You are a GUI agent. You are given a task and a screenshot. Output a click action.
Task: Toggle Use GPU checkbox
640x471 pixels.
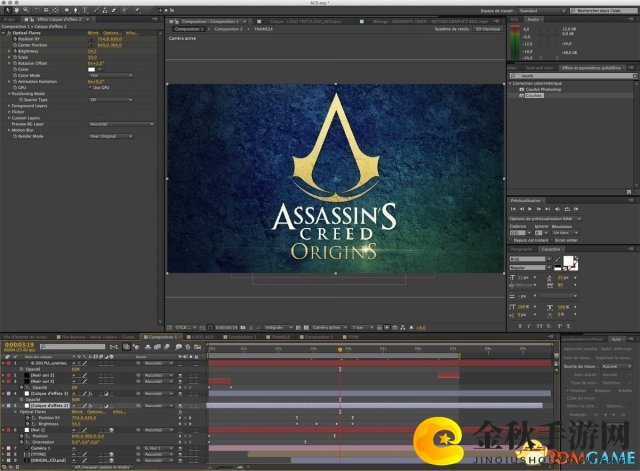click(x=90, y=87)
